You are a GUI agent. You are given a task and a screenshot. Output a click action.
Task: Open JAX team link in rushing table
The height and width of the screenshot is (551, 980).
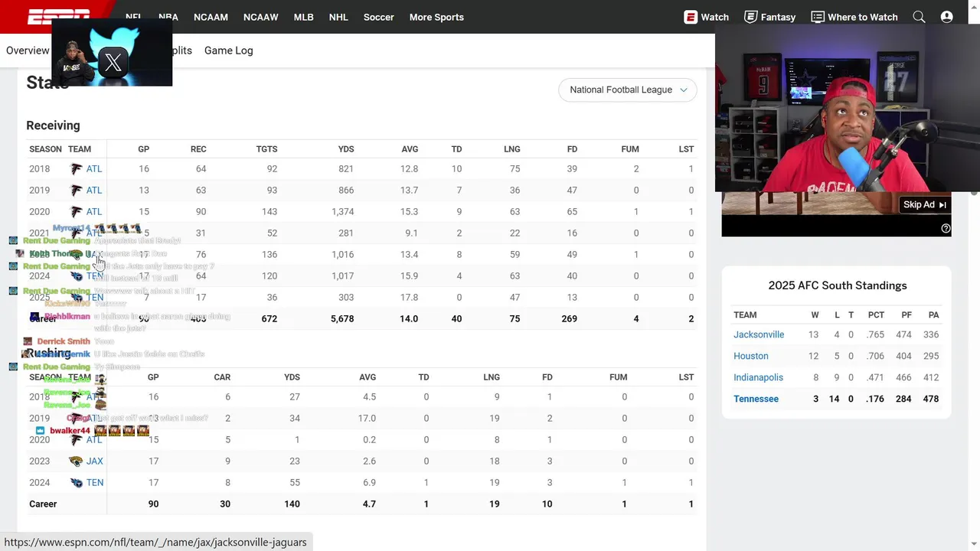[95, 461]
